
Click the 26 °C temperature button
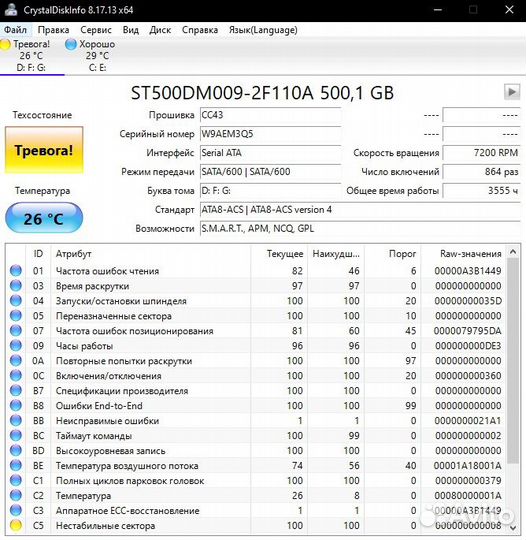[44, 218]
